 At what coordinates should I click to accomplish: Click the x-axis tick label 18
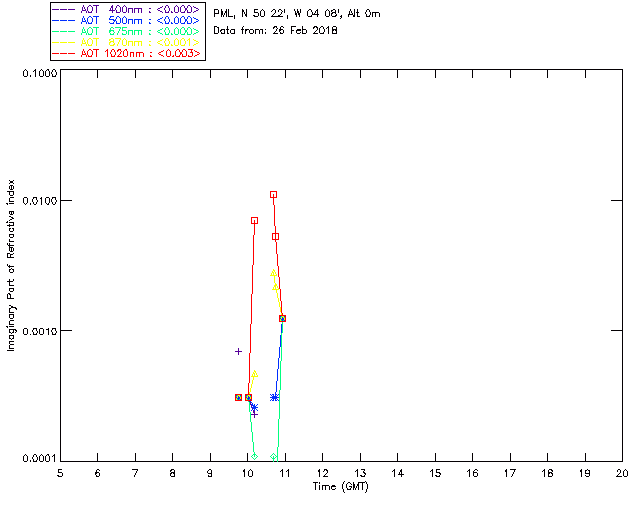coord(547,473)
